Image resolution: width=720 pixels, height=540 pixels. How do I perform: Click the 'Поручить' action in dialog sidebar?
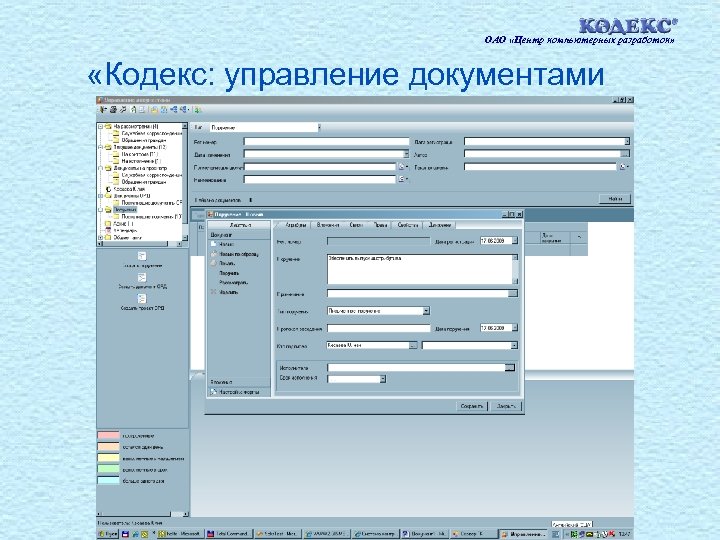[x=229, y=273]
